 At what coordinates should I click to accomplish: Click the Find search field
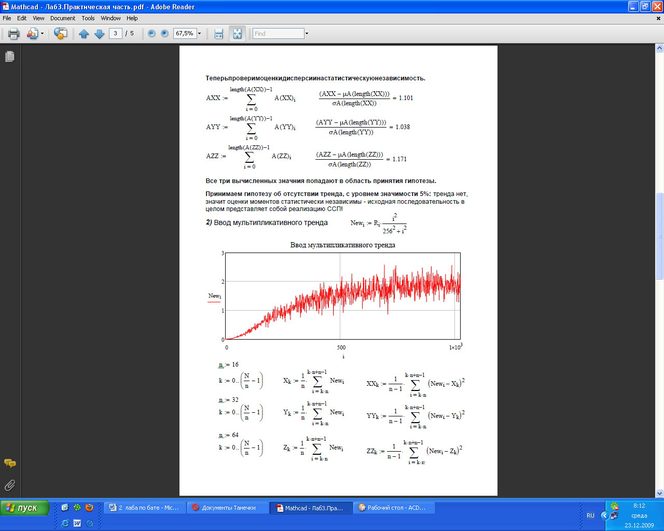[278, 33]
